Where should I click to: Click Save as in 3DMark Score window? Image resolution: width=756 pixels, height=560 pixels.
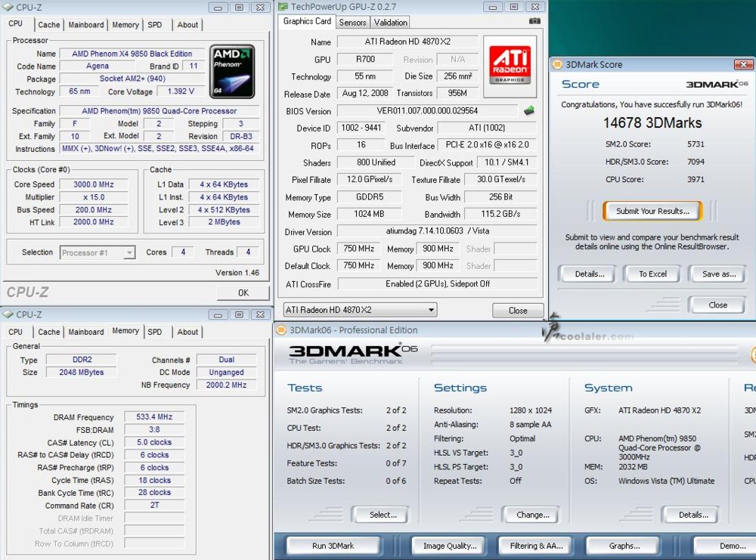pyautogui.click(x=718, y=274)
